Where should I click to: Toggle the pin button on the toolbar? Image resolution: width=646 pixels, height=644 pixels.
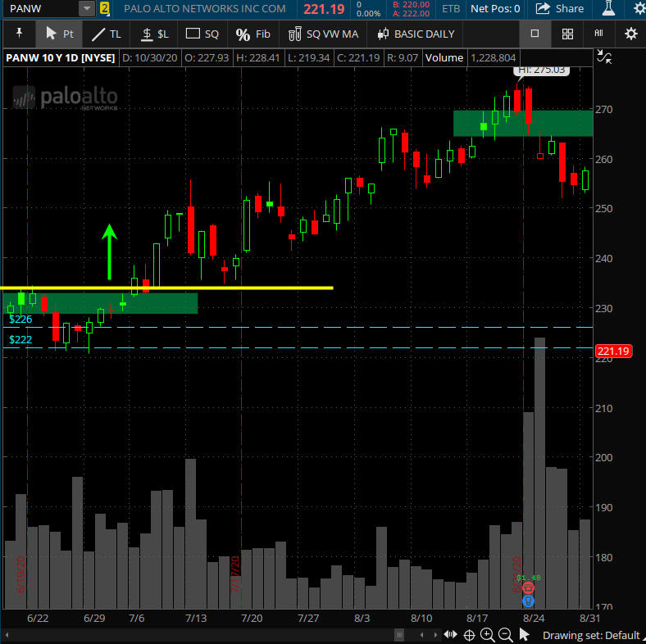coord(19,34)
